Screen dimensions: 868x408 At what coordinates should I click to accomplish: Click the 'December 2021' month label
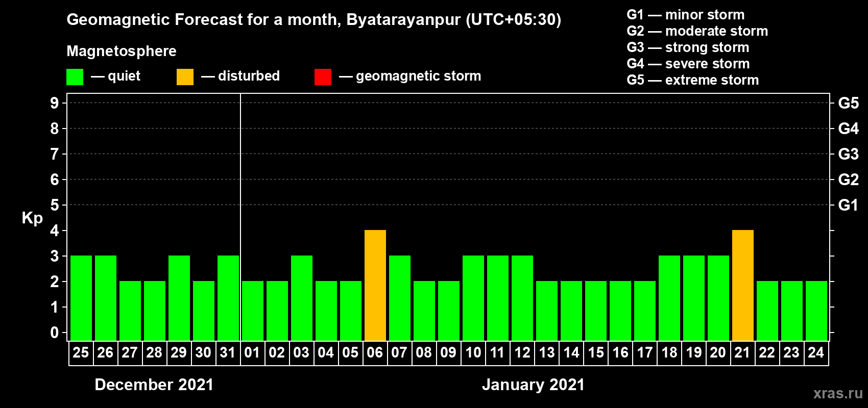pos(154,385)
